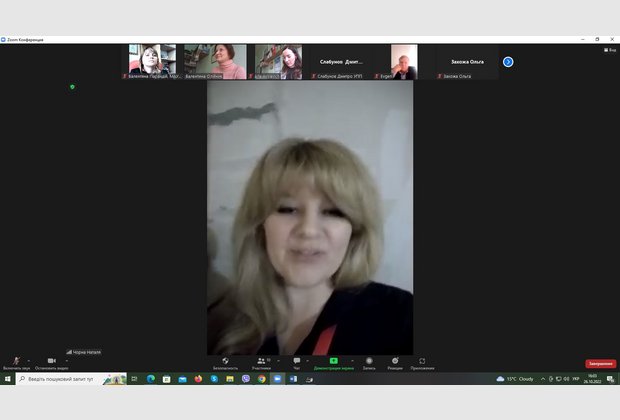Screen dimensions: 620x420
Task: Select thumbnail of woman in pink sweater
Action: click(x=215, y=62)
